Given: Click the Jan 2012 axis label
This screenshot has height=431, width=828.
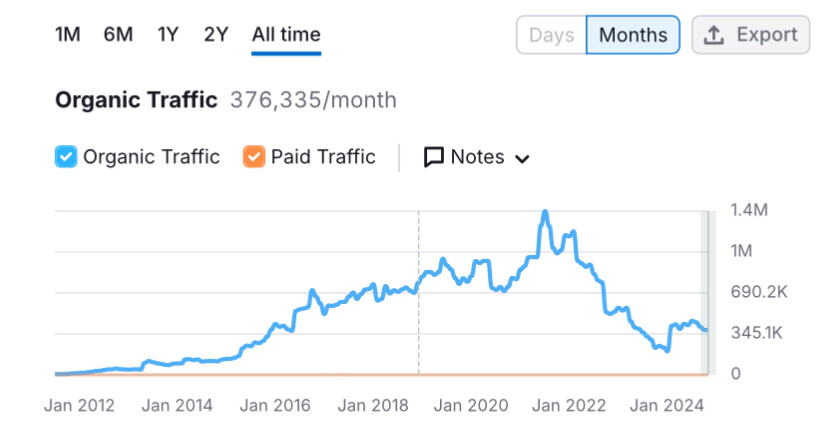Looking at the screenshot, I should coord(79,405).
